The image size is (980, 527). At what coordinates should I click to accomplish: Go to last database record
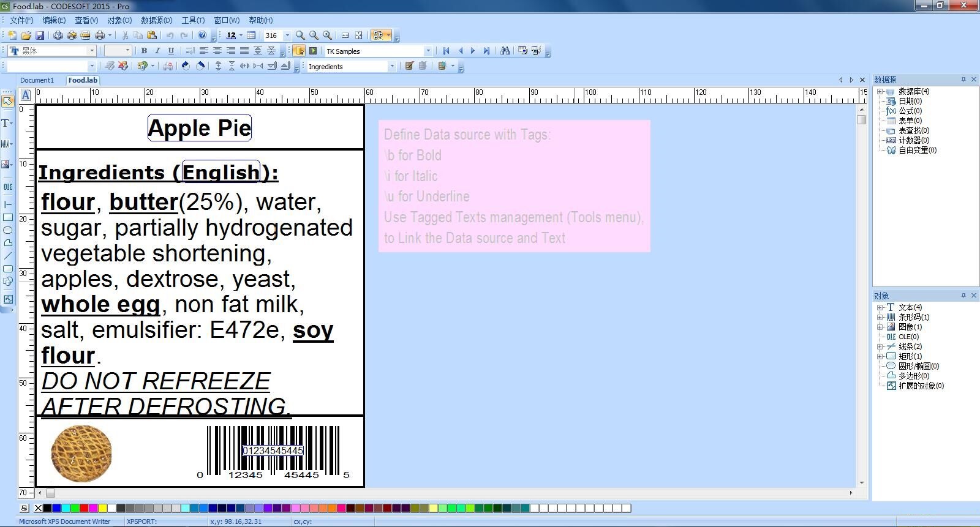coord(486,51)
